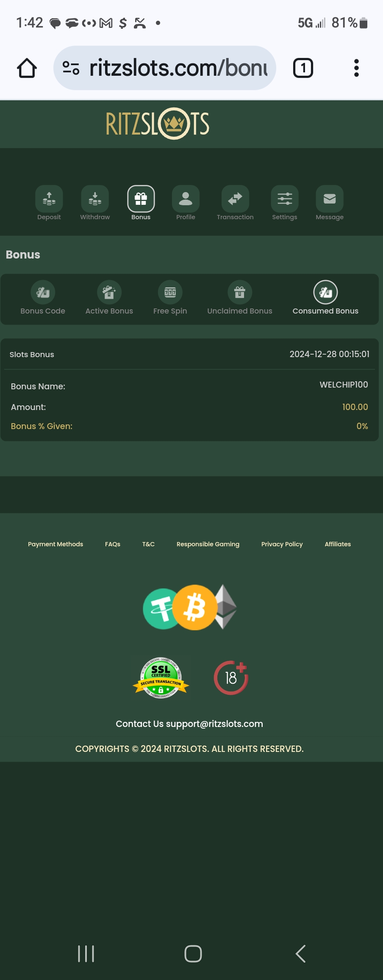The image size is (383, 980).
Task: Switch to the Free Spin tab
Action: tap(170, 299)
